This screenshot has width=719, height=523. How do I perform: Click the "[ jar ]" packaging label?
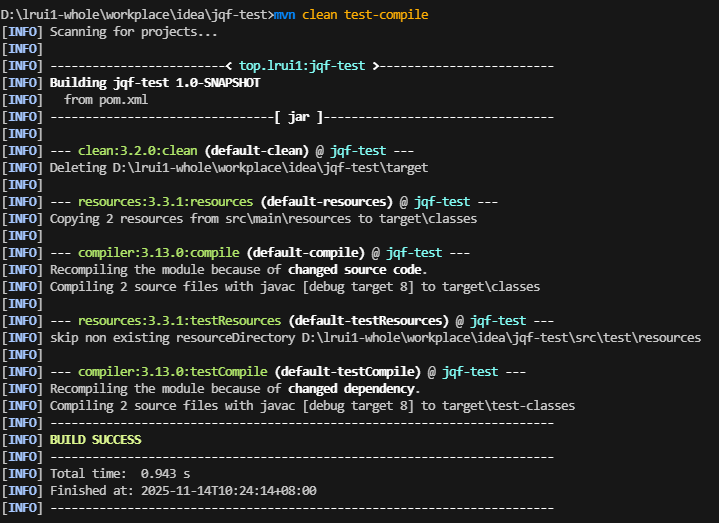[x=298, y=117]
